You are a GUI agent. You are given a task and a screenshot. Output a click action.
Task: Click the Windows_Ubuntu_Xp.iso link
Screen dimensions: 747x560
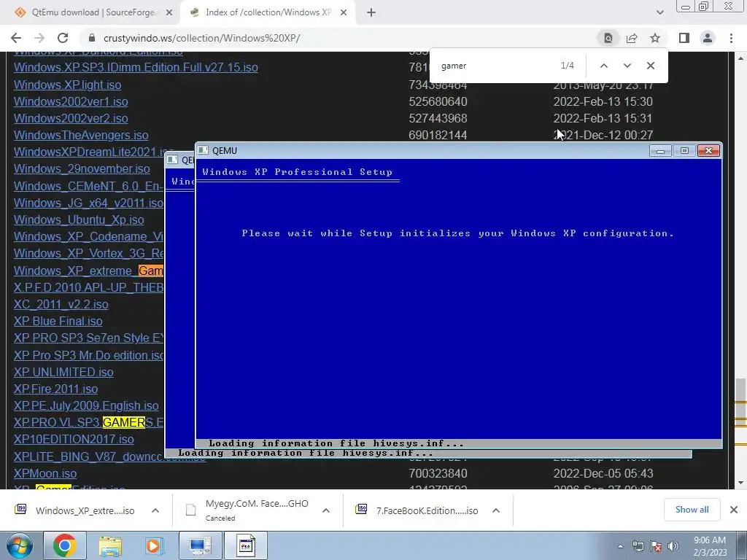click(x=79, y=220)
